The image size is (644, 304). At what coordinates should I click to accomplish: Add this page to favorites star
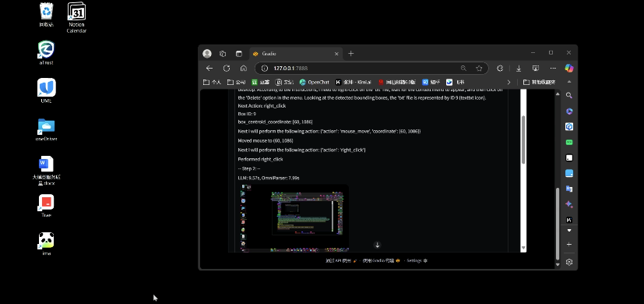click(479, 69)
